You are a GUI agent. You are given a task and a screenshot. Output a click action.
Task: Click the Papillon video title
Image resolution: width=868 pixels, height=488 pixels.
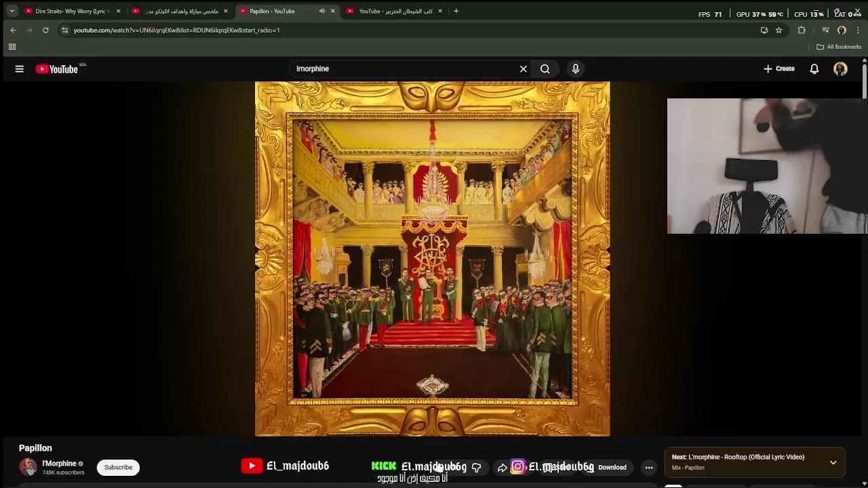35,448
